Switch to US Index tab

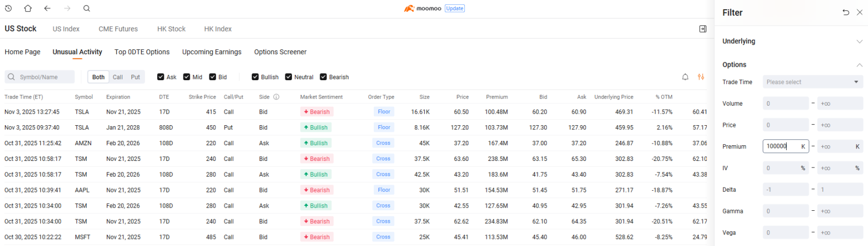tap(66, 29)
